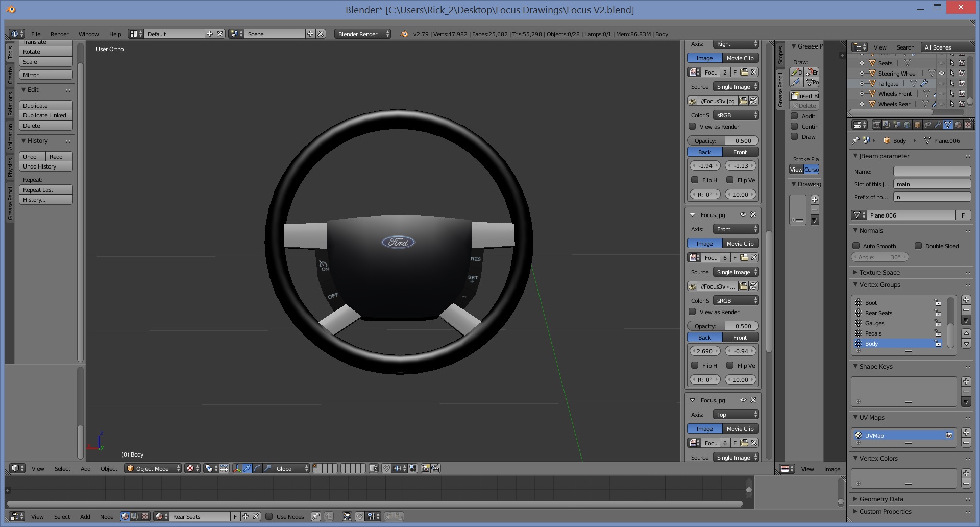The height and width of the screenshot is (527, 980).
Task: Open the Window menu
Action: (88, 34)
